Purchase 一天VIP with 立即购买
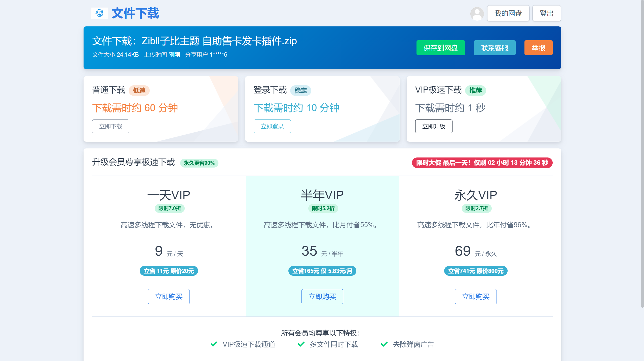The height and width of the screenshot is (361, 644). [x=169, y=297]
